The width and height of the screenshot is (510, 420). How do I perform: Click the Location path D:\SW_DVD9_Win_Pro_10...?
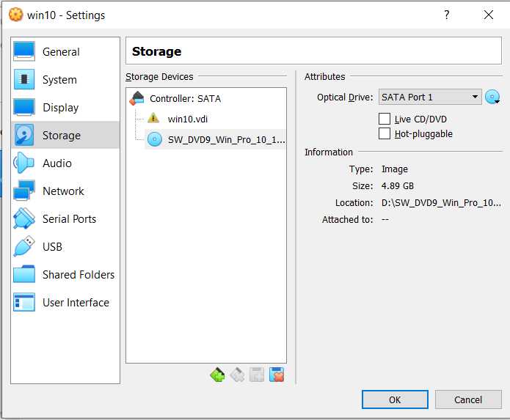441,203
